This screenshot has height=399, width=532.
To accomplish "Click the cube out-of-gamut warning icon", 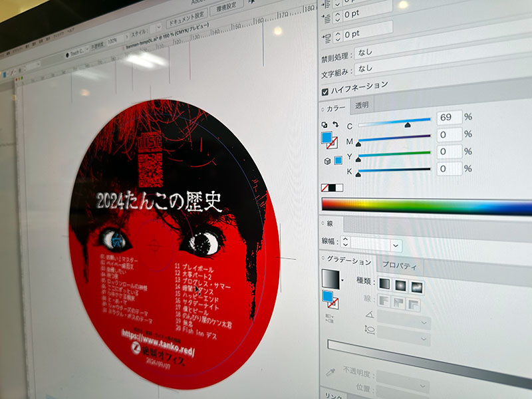I will pyautogui.click(x=327, y=161).
